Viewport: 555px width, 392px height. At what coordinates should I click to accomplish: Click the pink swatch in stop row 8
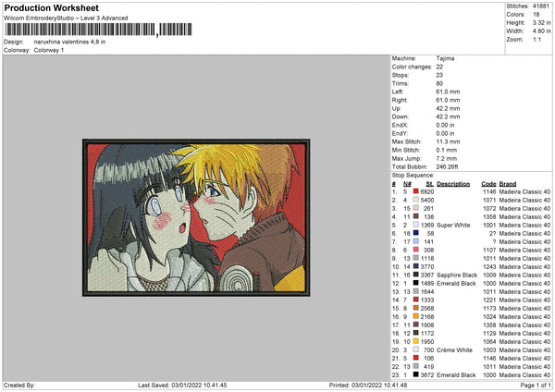coord(416,250)
